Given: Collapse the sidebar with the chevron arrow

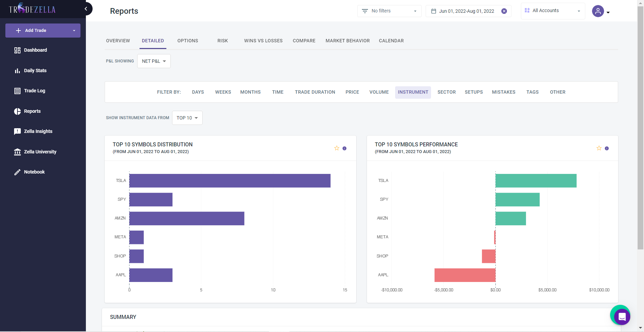Looking at the screenshot, I should [x=86, y=9].
